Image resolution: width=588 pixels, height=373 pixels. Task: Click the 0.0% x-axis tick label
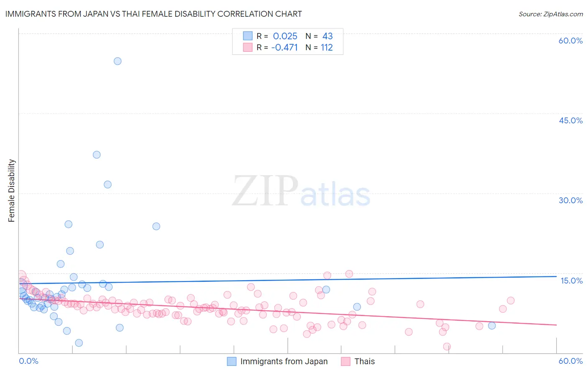(28, 361)
